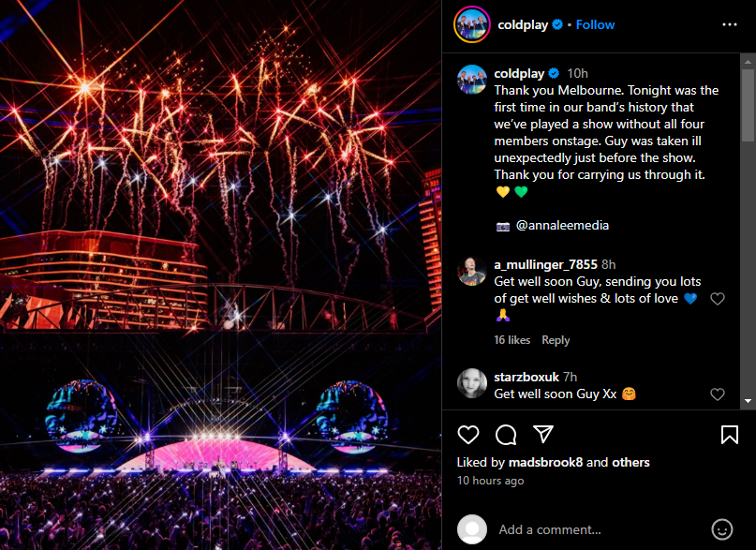Open starzboxuk's profile avatar
Screen dimensions: 756x550
pos(471,383)
